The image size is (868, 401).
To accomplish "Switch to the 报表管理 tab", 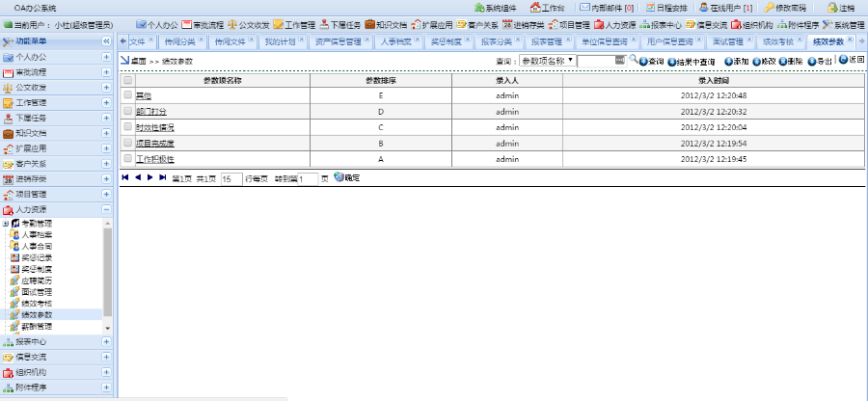I will point(547,42).
